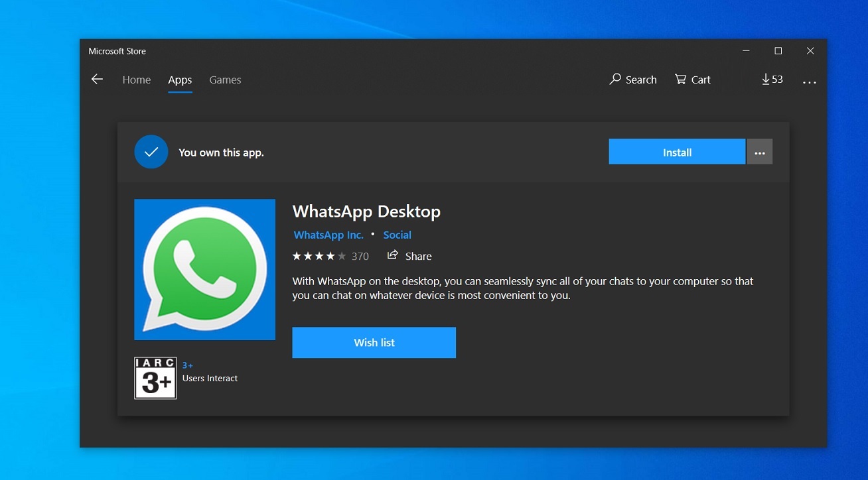
Task: Click the star rating icons
Action: click(319, 256)
